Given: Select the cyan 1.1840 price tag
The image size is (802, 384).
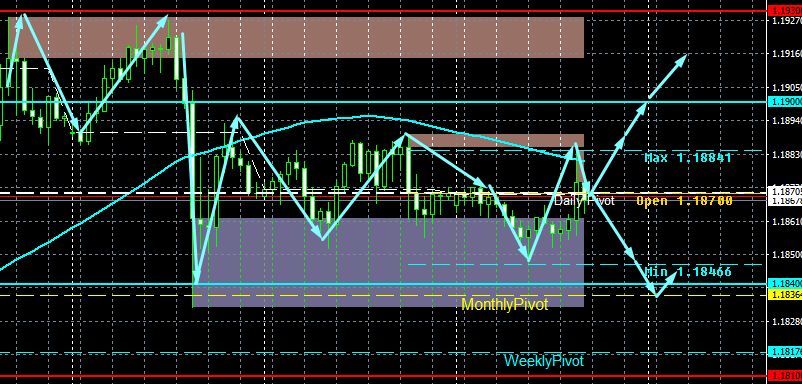Looking at the screenshot, I should (785, 284).
